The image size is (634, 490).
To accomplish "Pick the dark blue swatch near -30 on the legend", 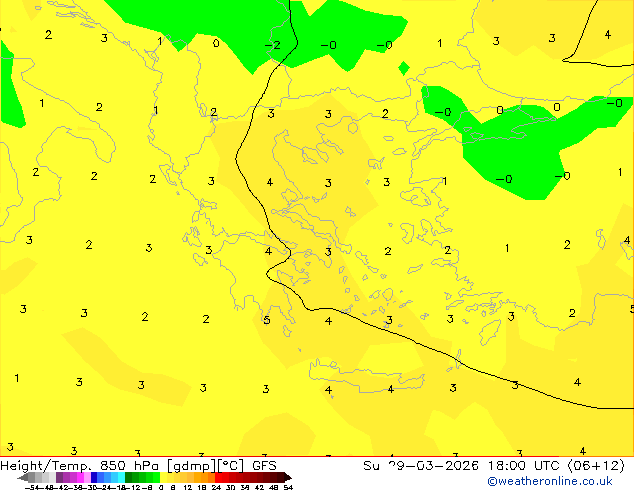I will pyautogui.click(x=94, y=477).
